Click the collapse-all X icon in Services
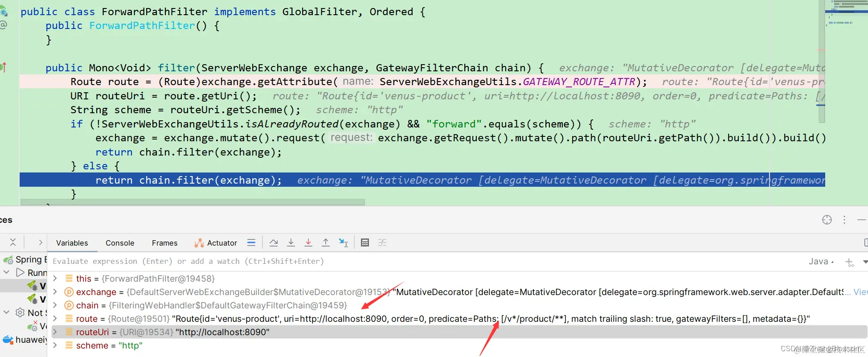Viewport: 868px width, 357px height. point(13,242)
